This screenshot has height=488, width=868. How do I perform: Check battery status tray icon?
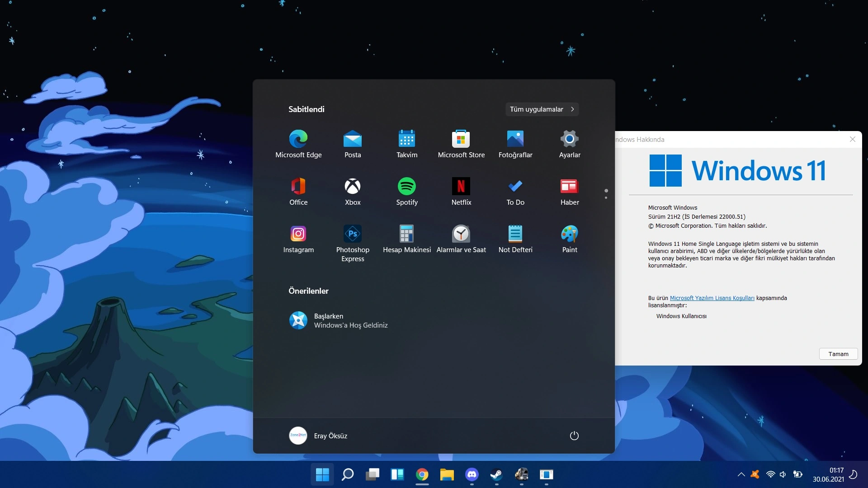[798, 474]
